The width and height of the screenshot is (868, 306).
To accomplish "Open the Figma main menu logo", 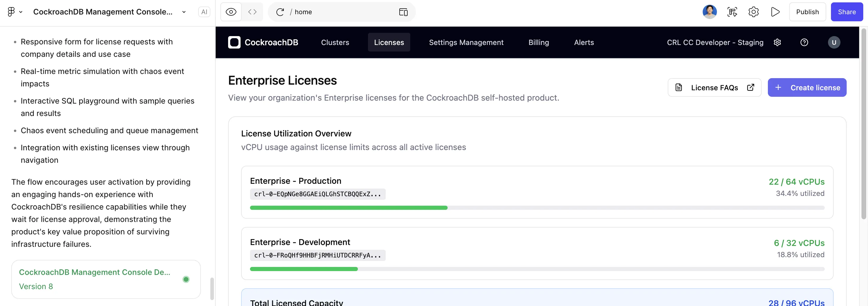I will tap(11, 12).
